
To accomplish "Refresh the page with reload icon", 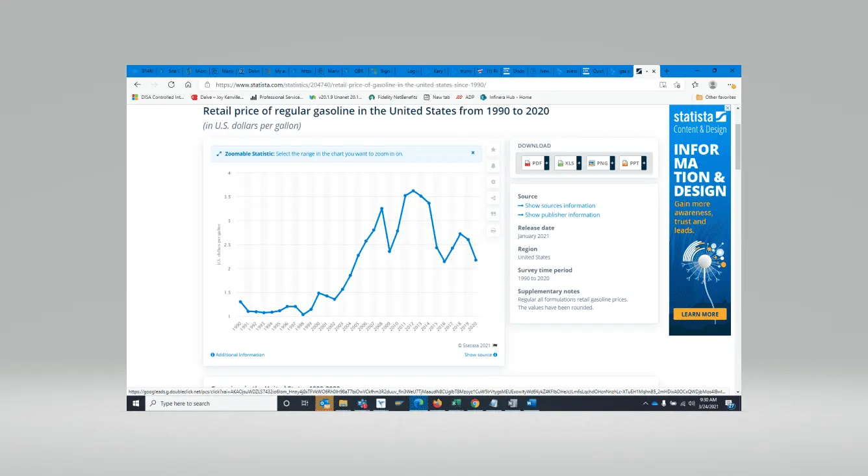I will click(x=172, y=85).
